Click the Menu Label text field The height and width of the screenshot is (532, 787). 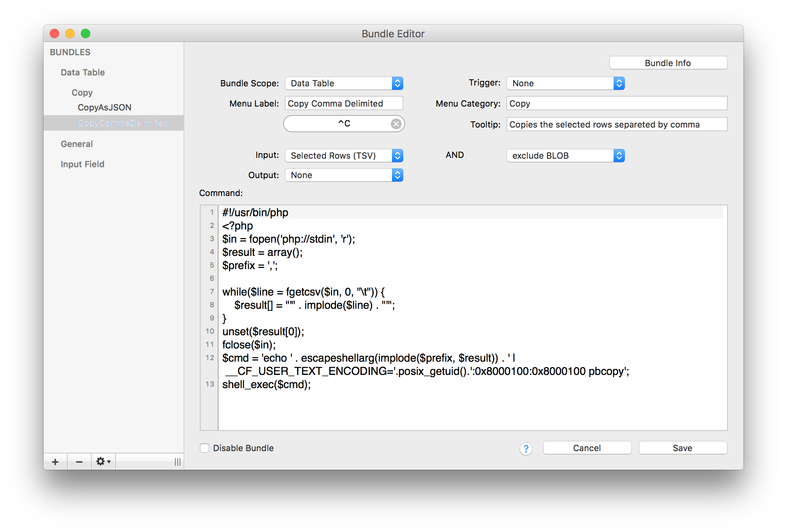[x=344, y=103]
